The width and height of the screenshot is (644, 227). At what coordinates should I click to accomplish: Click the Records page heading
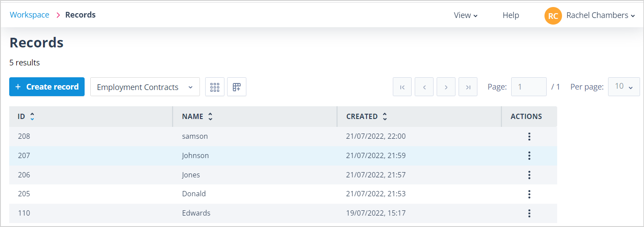(36, 43)
